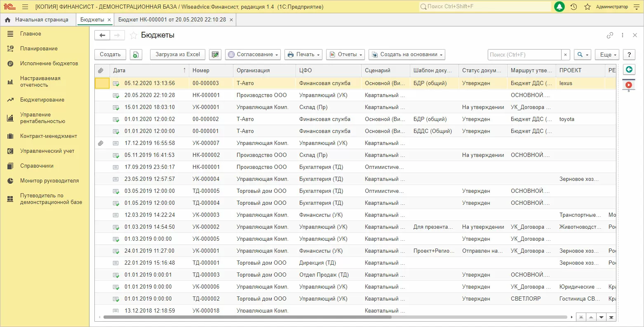644x327 pixels.
Task: Jump to the last row with end arrow
Action: [611, 317]
